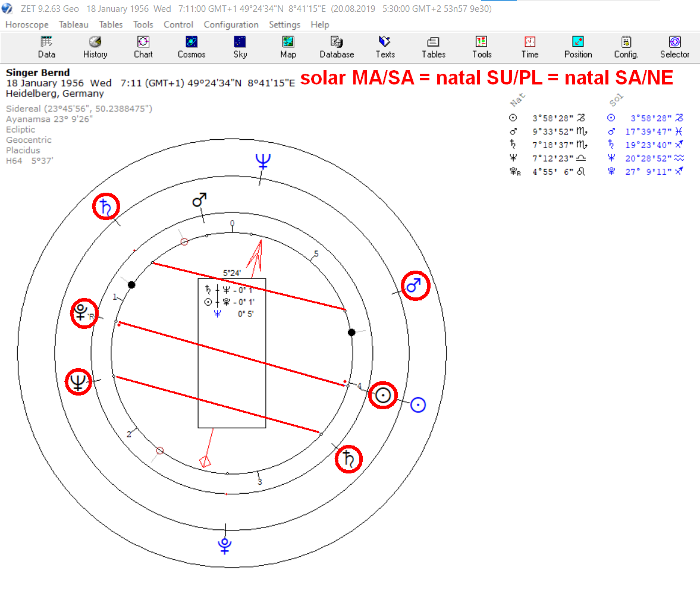Open the Horoscope menu
700x596 pixels.
pyautogui.click(x=27, y=24)
